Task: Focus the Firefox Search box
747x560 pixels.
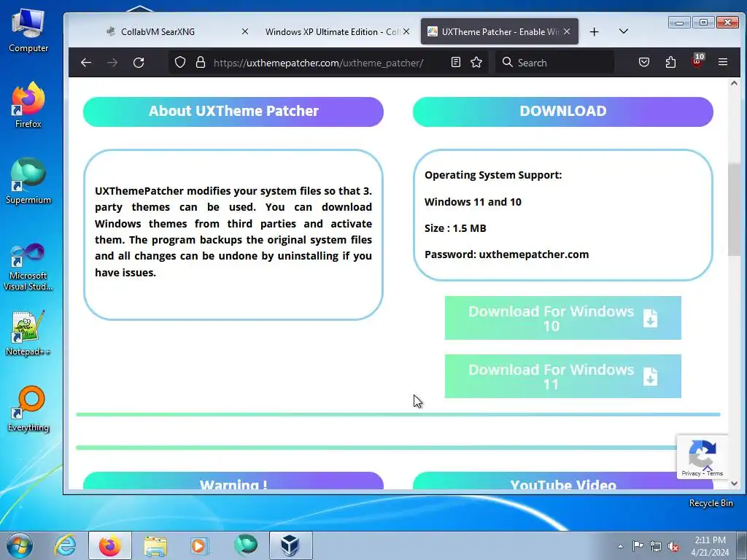Action: 554,63
